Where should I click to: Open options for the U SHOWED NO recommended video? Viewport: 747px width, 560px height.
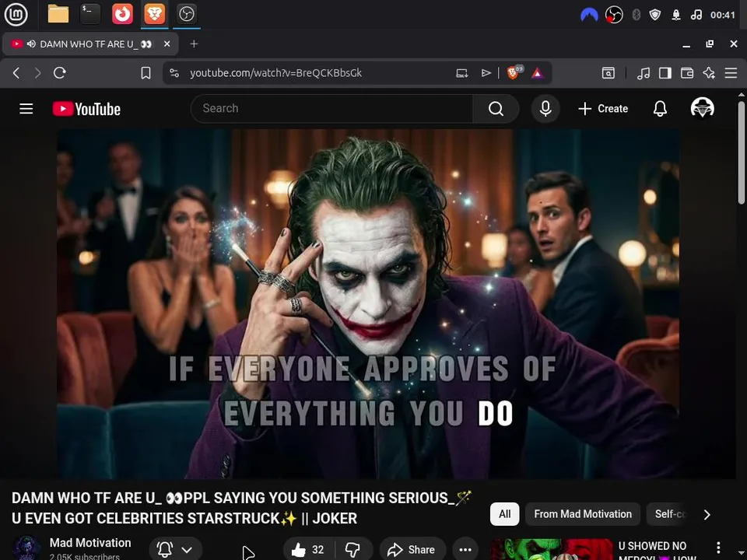(x=718, y=548)
